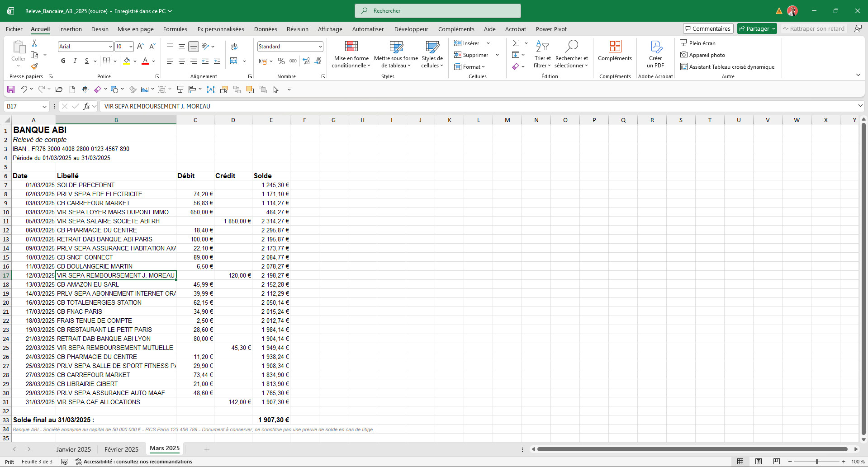
Task: Click the Format Painter brush icon
Action: click(x=34, y=66)
